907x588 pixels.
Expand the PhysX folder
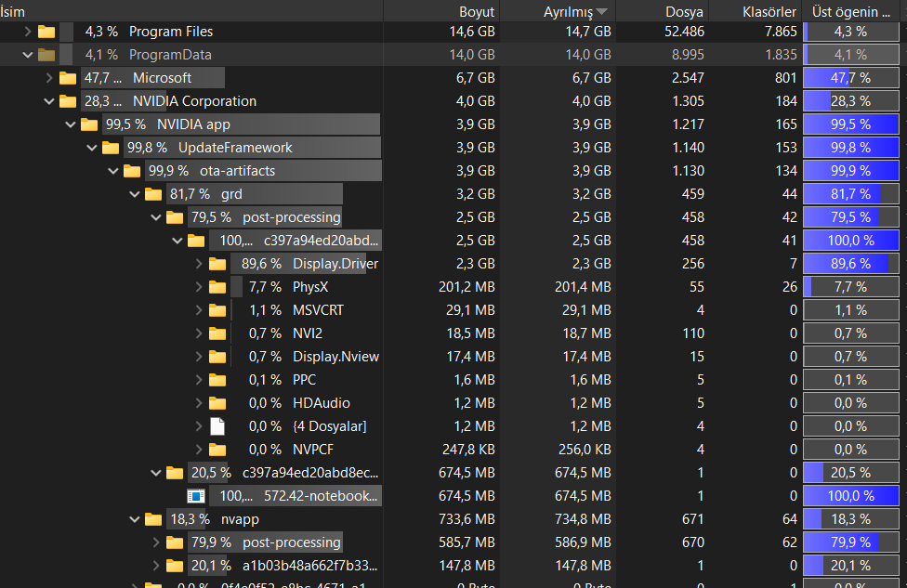click(199, 287)
